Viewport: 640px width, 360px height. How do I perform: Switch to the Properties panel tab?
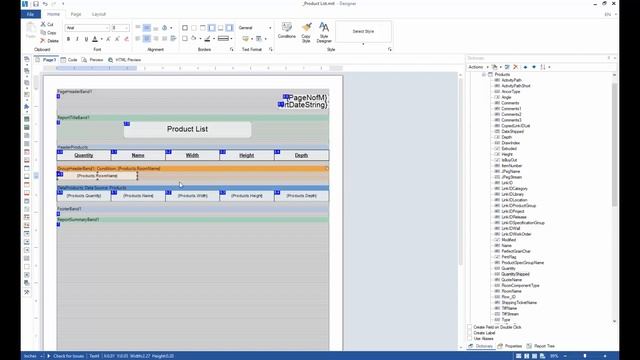click(x=510, y=346)
